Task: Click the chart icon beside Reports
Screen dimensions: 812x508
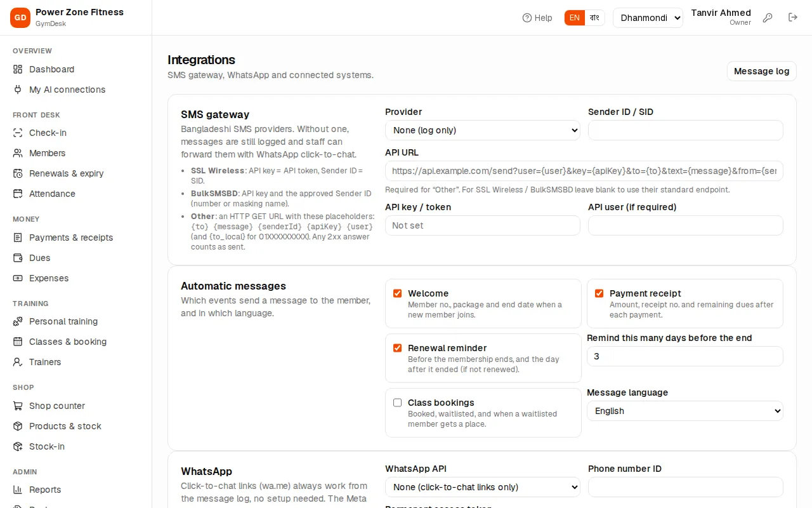Action: point(18,490)
